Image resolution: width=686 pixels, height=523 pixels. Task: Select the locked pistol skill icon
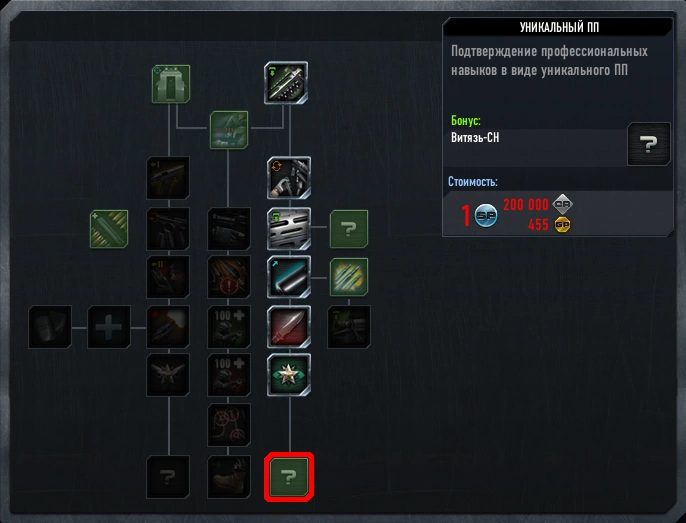[168, 178]
